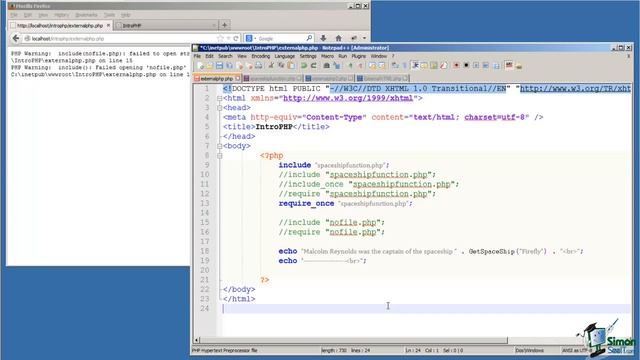
Task: Click the Print icon in Notepad++ toolbar
Action: (259, 66)
